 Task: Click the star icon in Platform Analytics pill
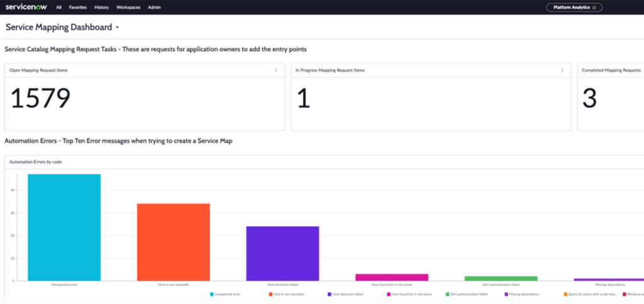point(594,8)
